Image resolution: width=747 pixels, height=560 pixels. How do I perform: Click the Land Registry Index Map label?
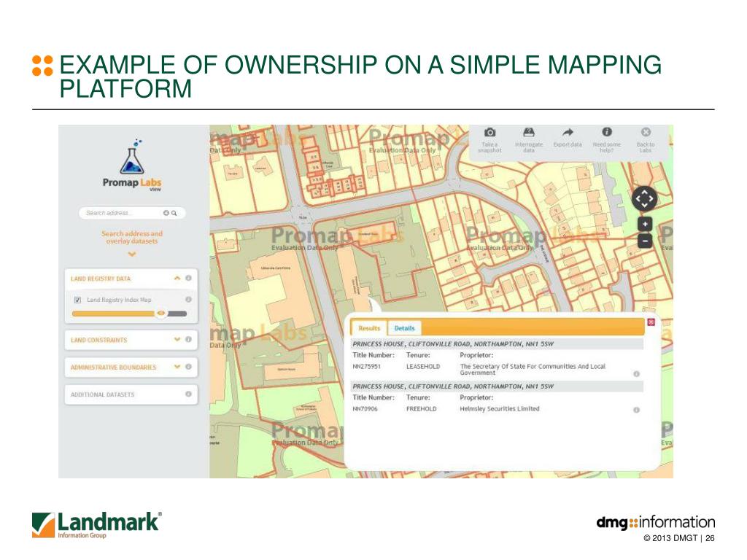click(x=119, y=300)
